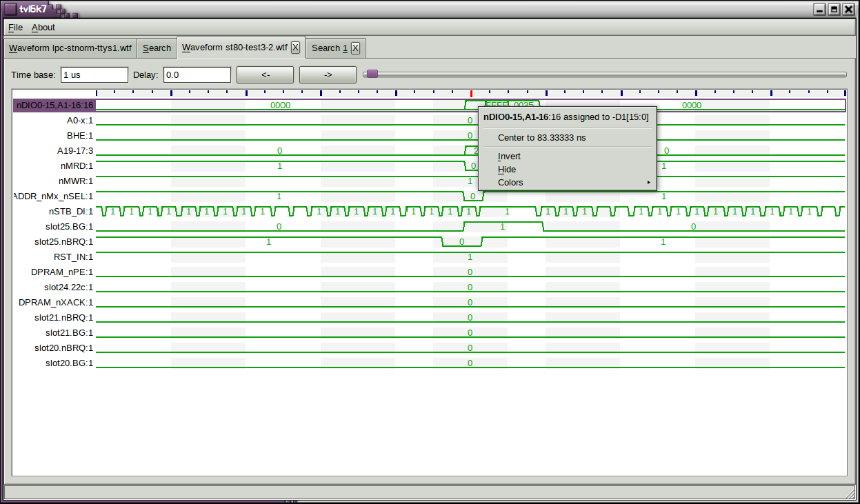Open the About menu
This screenshot has width=860, height=504.
[x=43, y=28]
